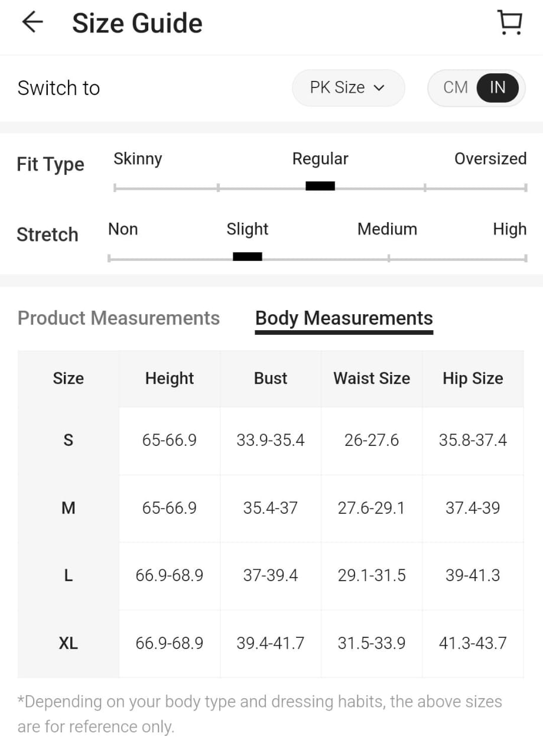Select the S size row label
Image resolution: width=543 pixels, height=756 pixels.
[x=68, y=440]
